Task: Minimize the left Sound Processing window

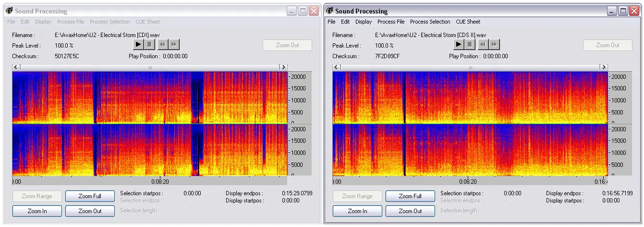Action: pyautogui.click(x=292, y=11)
